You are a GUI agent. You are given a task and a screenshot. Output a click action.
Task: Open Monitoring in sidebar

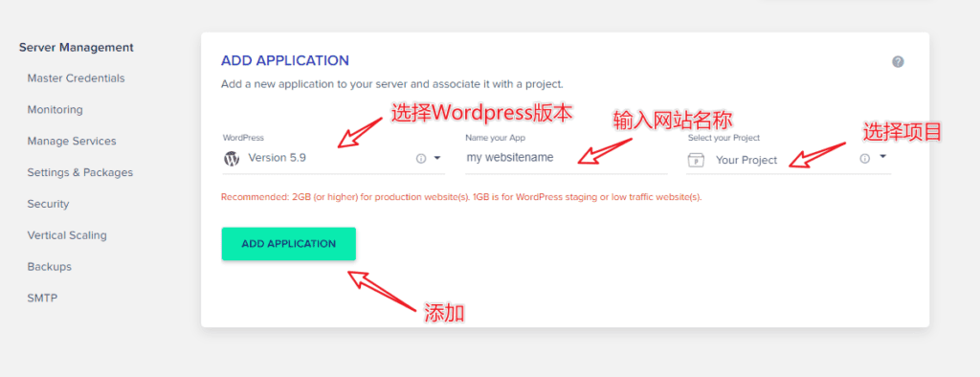[55, 109]
